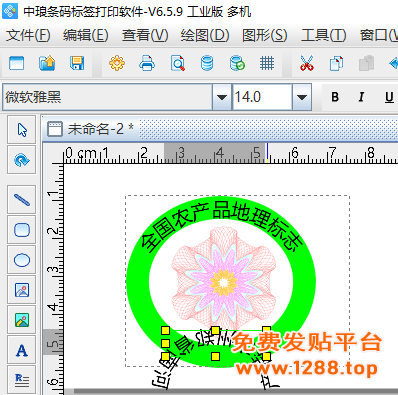Toggle underline formatting U
The height and width of the screenshot is (395, 398).
click(x=389, y=97)
